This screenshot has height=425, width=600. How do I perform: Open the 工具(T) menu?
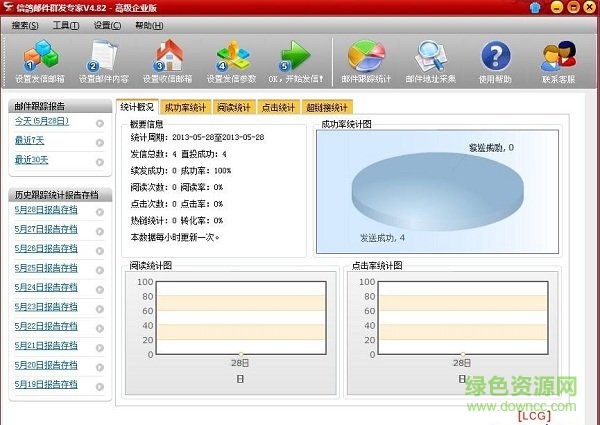pyautogui.click(x=66, y=26)
